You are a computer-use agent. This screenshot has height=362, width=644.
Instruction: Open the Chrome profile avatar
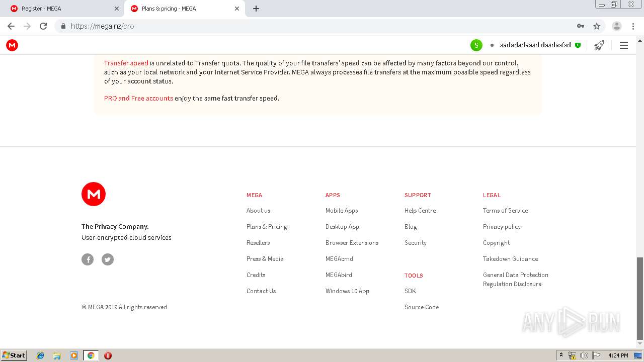coord(616,26)
